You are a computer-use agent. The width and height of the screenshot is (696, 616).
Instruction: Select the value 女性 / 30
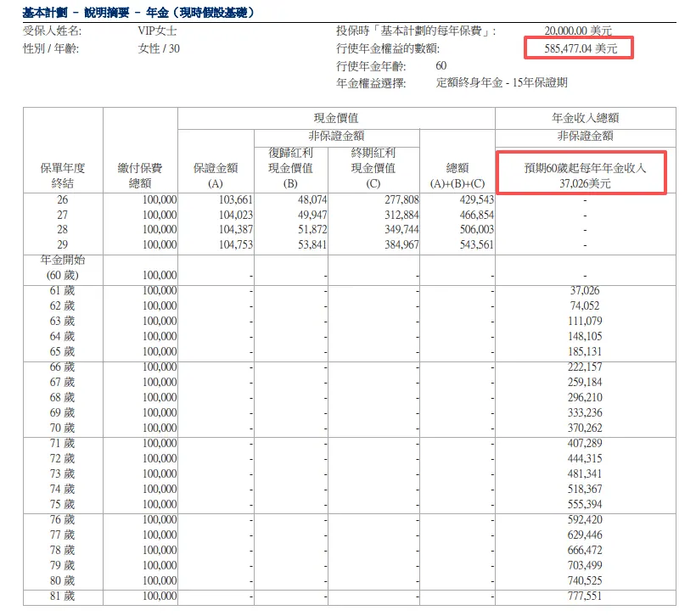(159, 48)
